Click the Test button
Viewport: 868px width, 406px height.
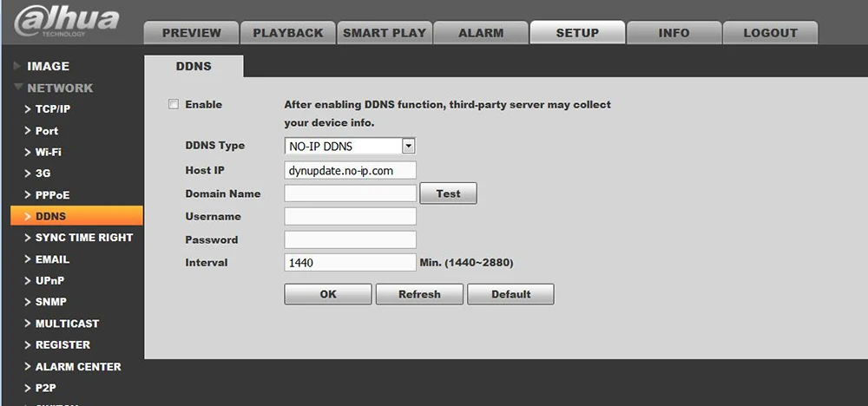tap(449, 193)
